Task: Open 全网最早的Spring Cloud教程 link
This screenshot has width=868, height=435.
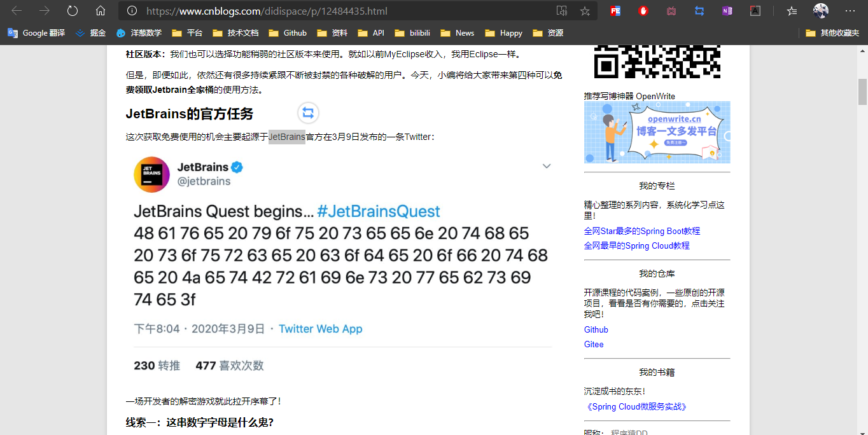Action: pyautogui.click(x=637, y=245)
